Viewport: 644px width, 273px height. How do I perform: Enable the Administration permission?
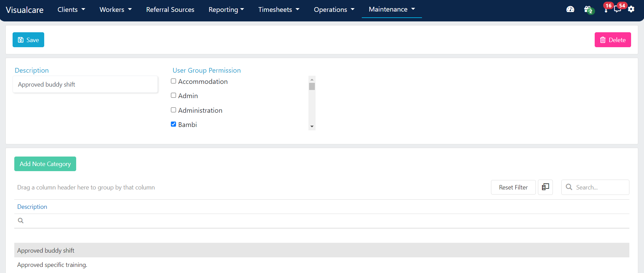(173, 110)
